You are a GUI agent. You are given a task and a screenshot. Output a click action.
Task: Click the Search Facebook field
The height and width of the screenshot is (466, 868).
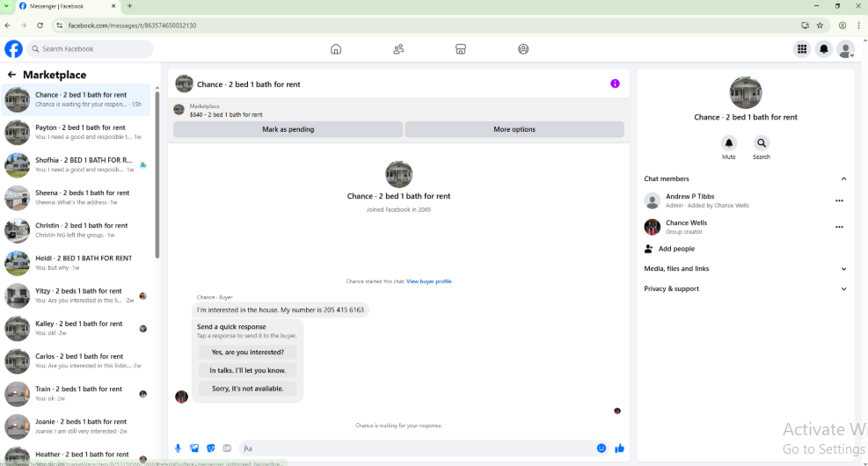(90, 48)
